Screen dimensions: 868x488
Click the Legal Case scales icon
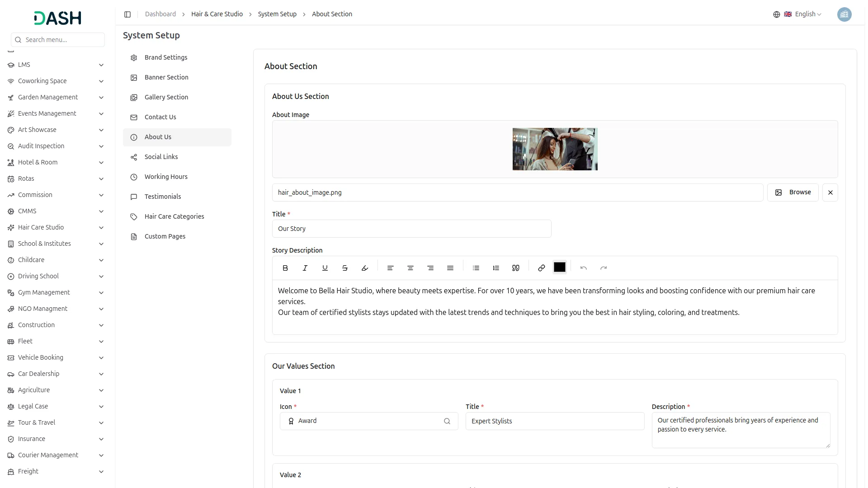[11, 407]
